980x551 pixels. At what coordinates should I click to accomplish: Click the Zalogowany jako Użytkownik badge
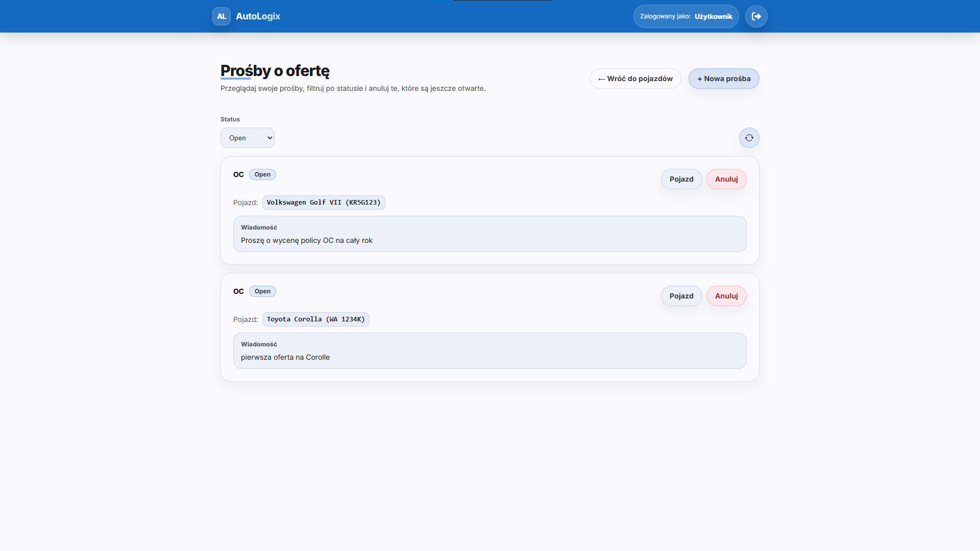686,16
